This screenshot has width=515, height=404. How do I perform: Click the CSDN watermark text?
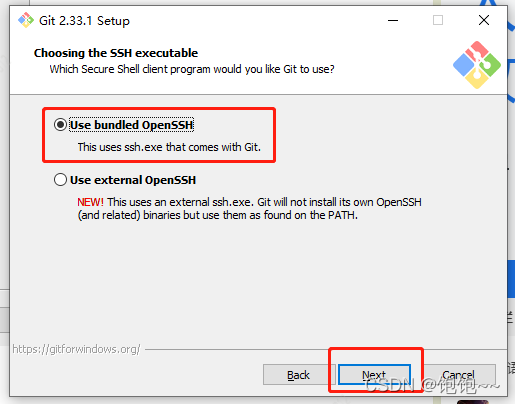pos(432,385)
